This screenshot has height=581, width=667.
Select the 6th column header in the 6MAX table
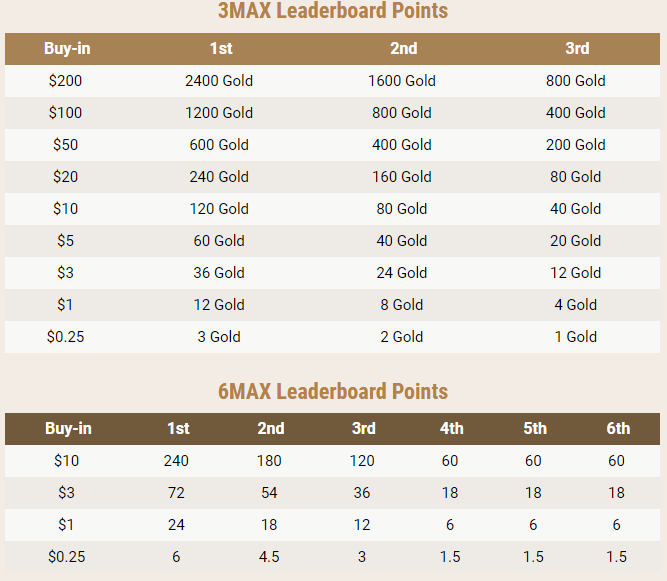click(618, 428)
